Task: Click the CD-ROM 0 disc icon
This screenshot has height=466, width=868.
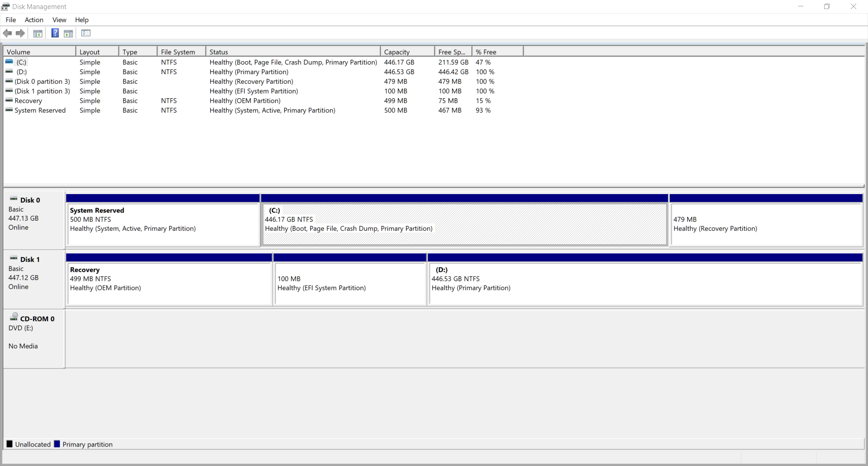Action: 14,317
